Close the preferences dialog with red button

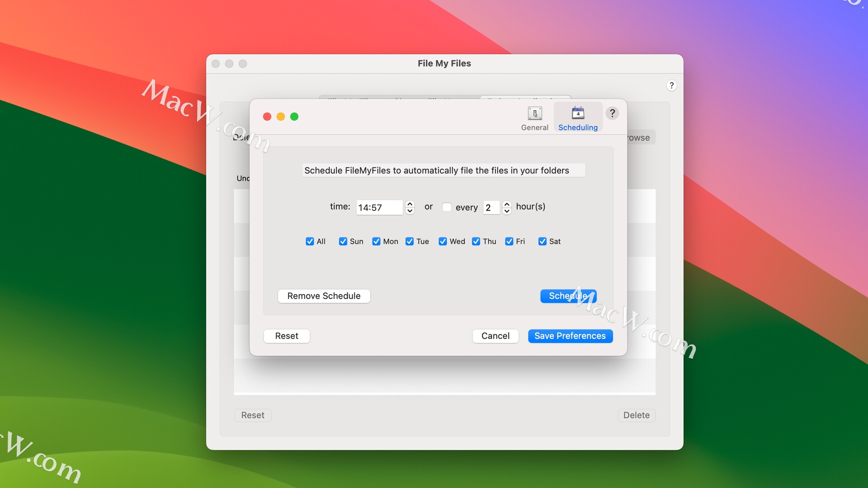tap(267, 117)
